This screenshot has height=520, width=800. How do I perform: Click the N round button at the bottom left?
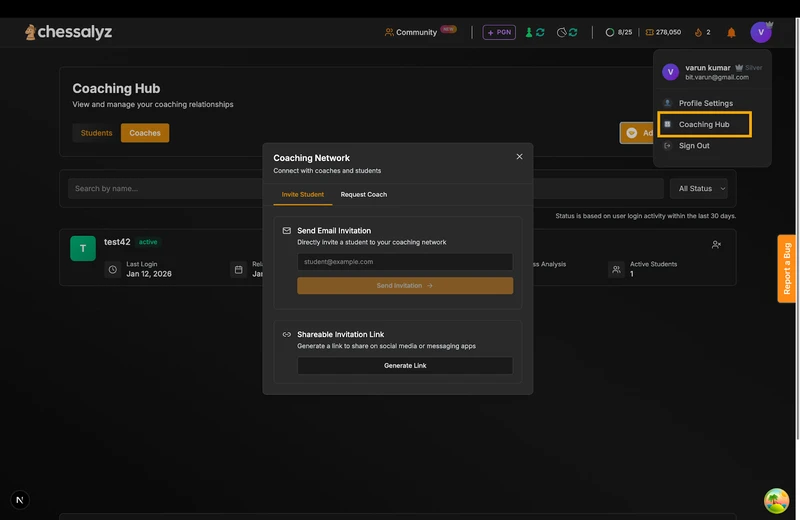click(x=20, y=500)
